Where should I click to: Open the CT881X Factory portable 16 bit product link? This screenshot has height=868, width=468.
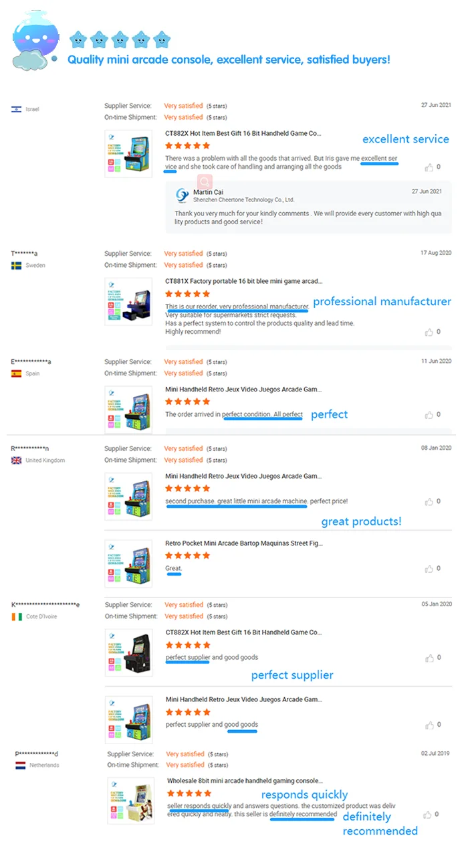coord(243,282)
